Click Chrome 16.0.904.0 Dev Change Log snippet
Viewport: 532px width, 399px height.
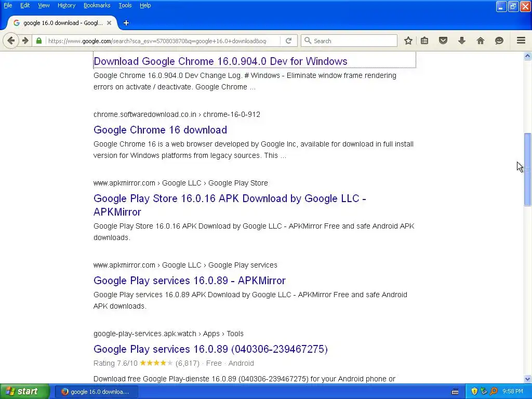245,81
